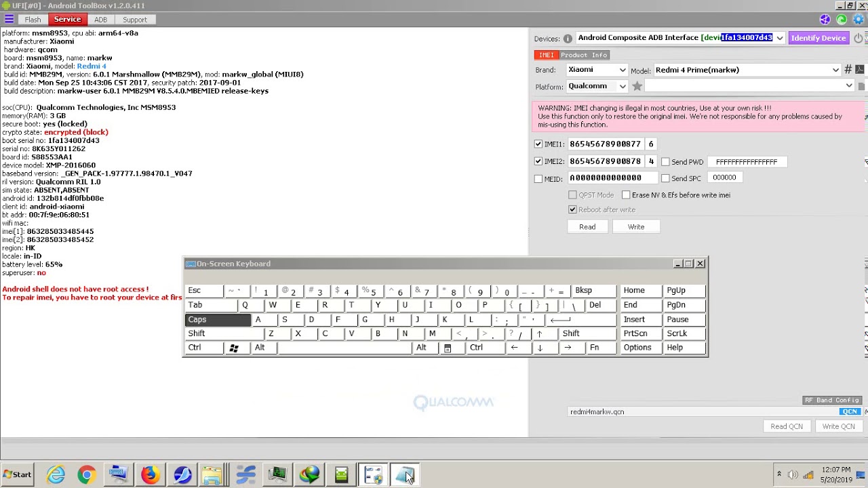
Task: Click the Identify Device button
Action: 818,38
